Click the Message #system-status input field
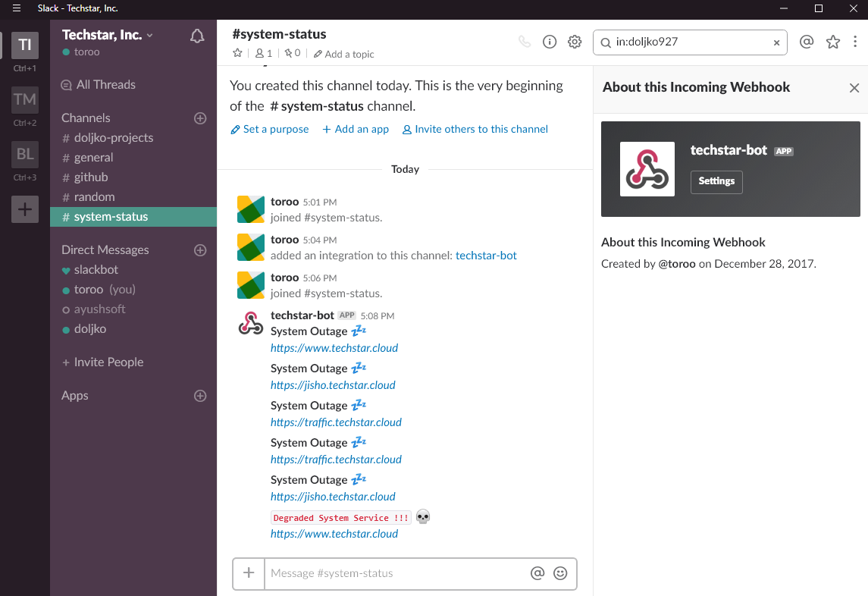This screenshot has height=596, width=868. click(x=396, y=573)
